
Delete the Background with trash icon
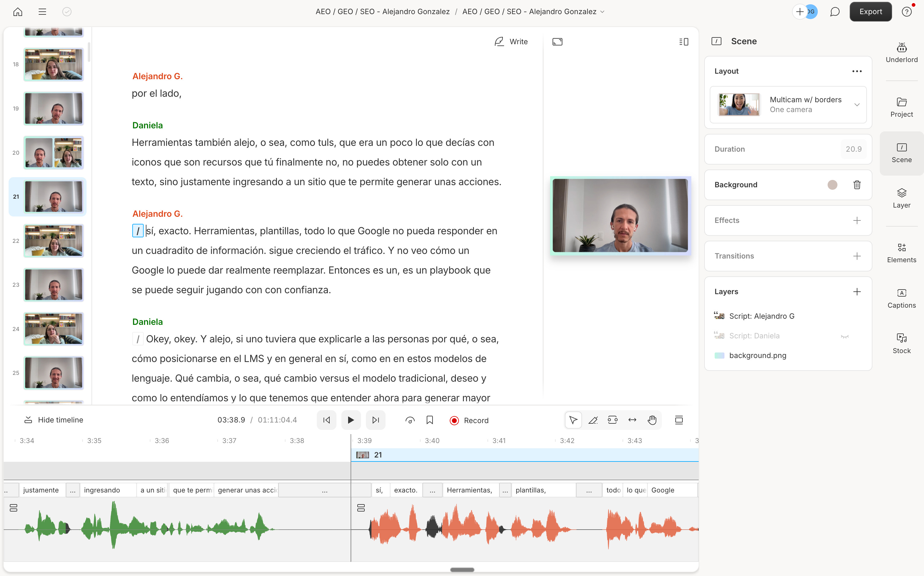coord(856,185)
